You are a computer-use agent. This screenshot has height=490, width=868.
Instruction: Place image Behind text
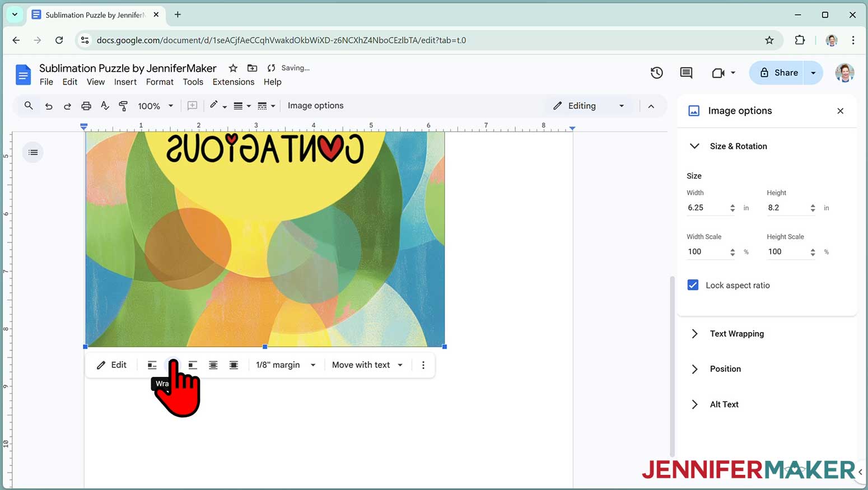(x=213, y=365)
